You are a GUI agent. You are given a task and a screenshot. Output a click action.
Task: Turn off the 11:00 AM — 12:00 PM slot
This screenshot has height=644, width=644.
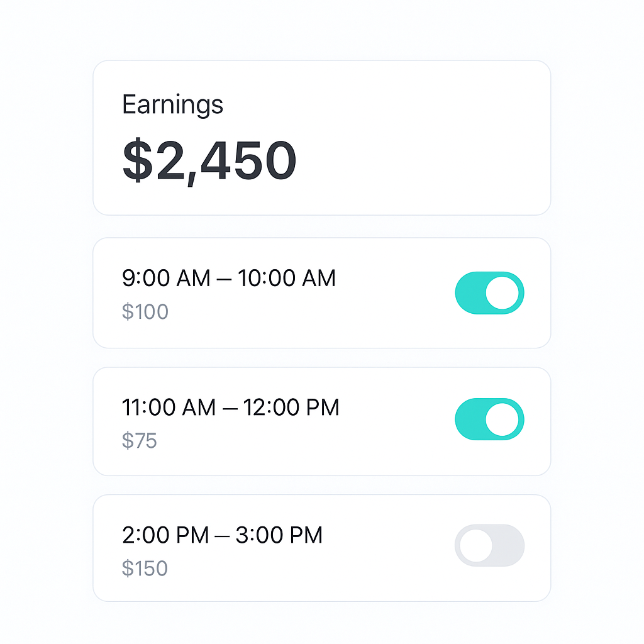point(489,419)
